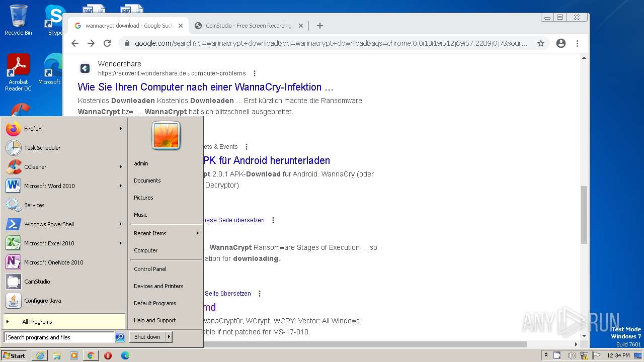Switch to the CamStudio Free Screen Recording tab
644x362 pixels.
pyautogui.click(x=249, y=26)
